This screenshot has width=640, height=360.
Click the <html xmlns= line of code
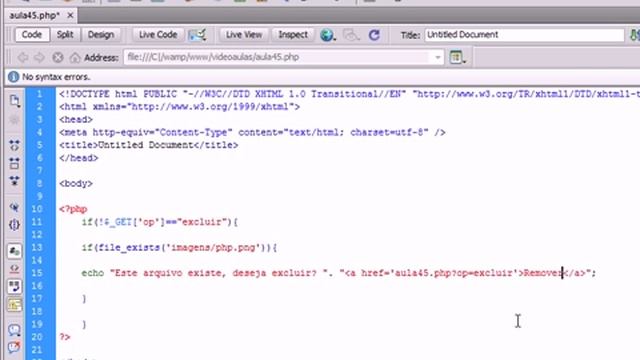[x=180, y=107]
